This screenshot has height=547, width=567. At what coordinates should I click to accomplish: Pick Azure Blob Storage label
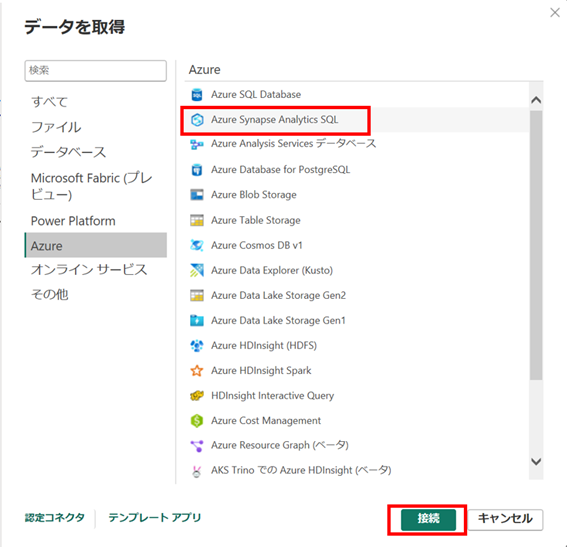pos(253,195)
